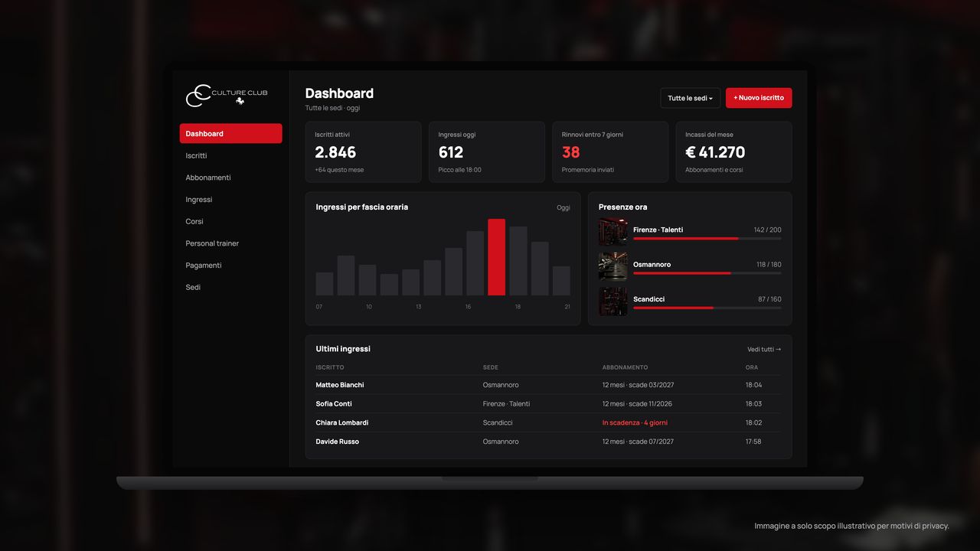Click '12 mesi · scade 11/2026' cell
980x551 pixels.
coord(638,404)
